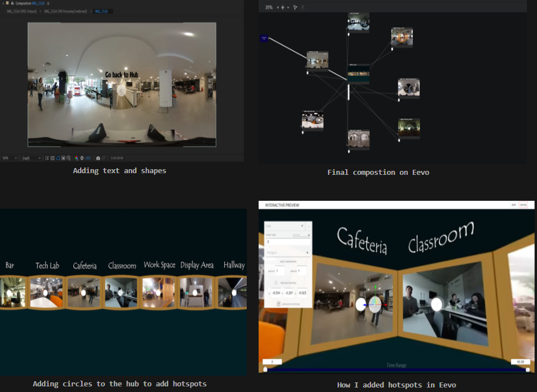Click the Time Range slider right handle
537x392 pixels.
point(528,369)
